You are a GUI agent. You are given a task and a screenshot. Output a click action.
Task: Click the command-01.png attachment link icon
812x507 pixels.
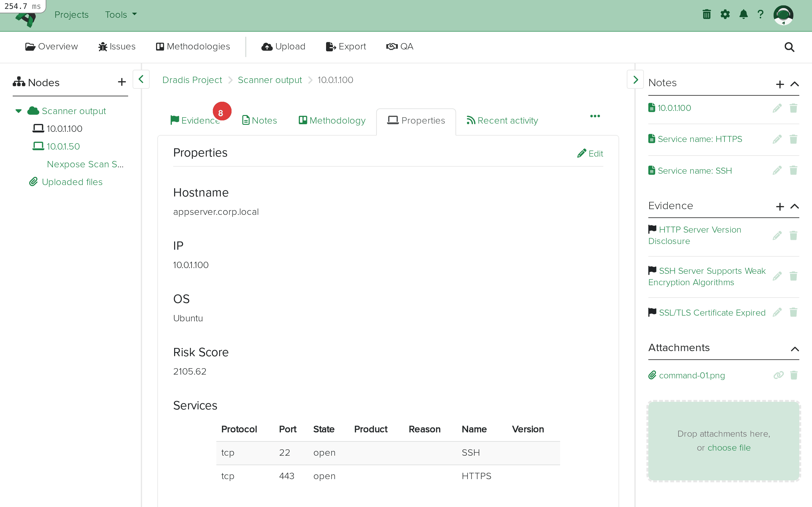779,375
